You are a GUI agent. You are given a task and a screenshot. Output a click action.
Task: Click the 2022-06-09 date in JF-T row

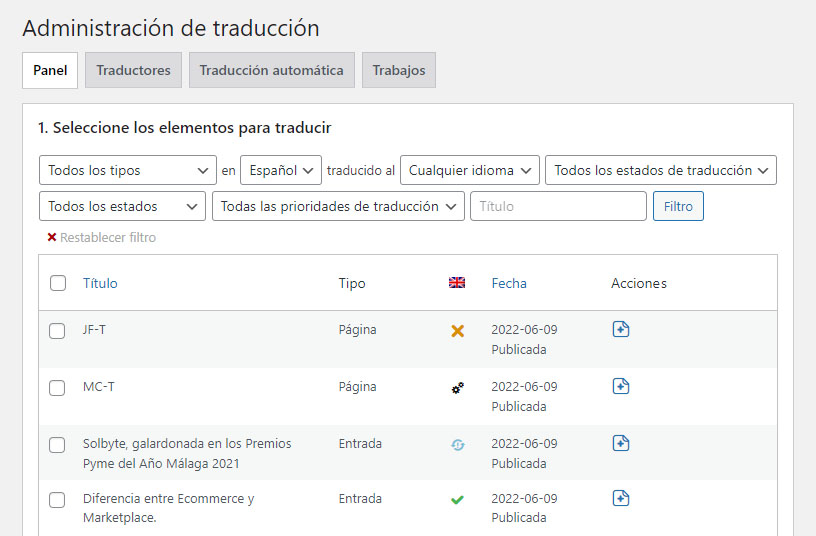pyautogui.click(x=524, y=329)
